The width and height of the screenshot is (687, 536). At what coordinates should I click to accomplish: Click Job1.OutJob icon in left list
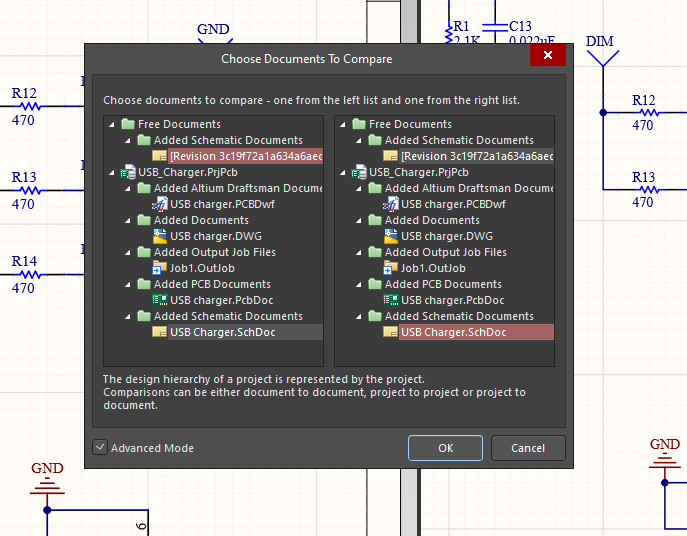[159, 268]
